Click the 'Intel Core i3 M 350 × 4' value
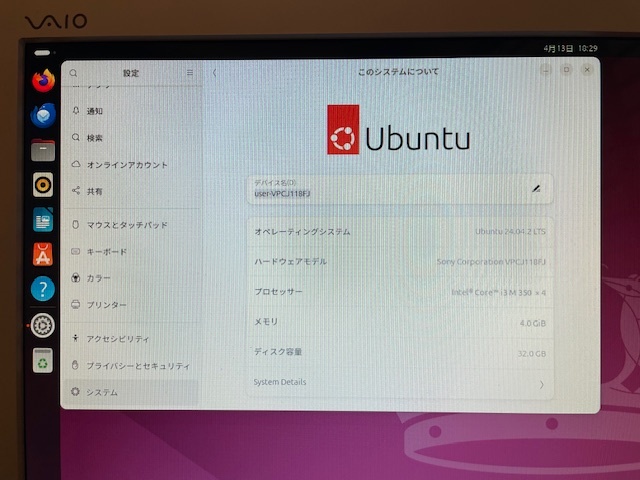 498,292
